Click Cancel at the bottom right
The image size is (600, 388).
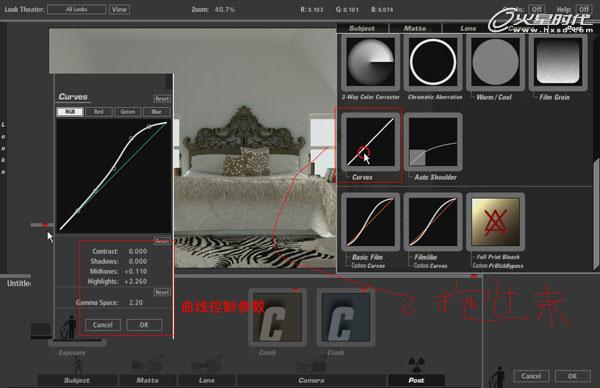tap(531, 376)
